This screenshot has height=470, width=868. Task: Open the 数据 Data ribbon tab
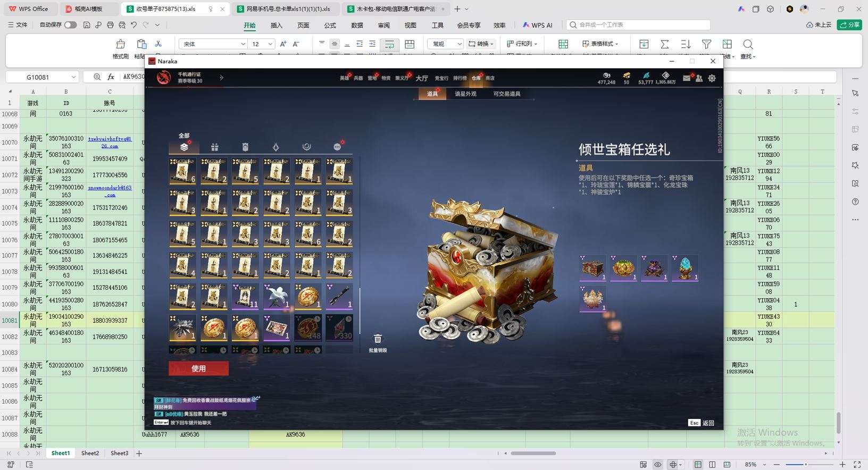pos(357,26)
